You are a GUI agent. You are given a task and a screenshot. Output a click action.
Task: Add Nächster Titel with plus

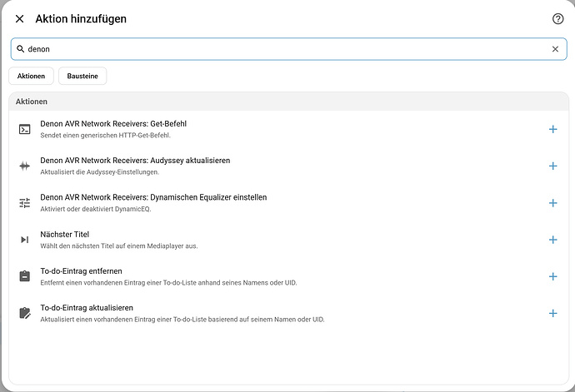pyautogui.click(x=553, y=240)
